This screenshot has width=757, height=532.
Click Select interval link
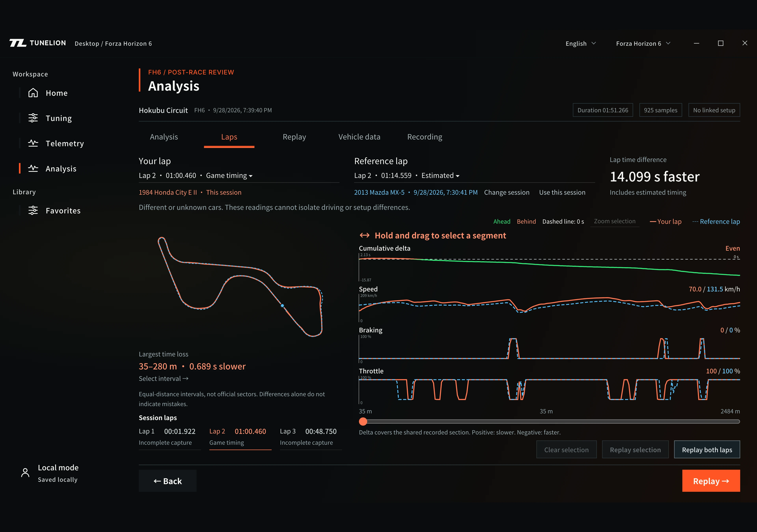pyautogui.click(x=164, y=379)
